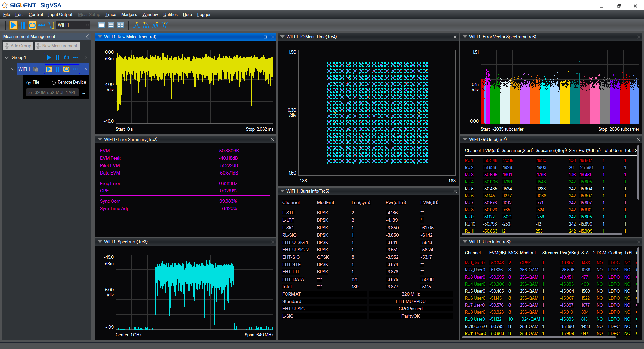
Task: Click next peak right marker icon
Action: tap(155, 25)
